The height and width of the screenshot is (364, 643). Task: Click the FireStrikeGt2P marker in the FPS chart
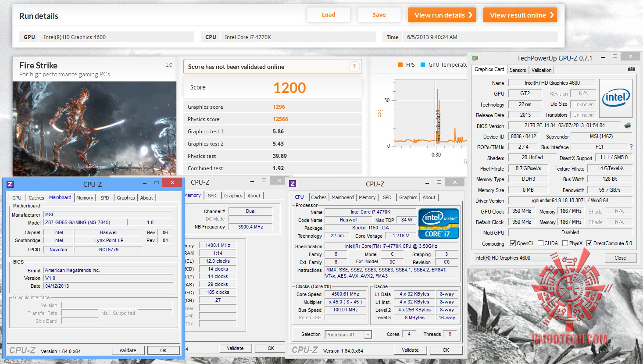pyautogui.click(x=438, y=126)
